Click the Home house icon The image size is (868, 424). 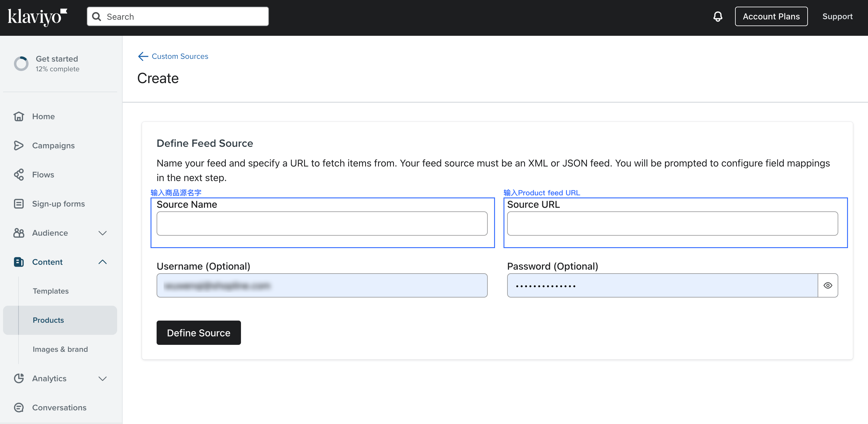pyautogui.click(x=19, y=116)
